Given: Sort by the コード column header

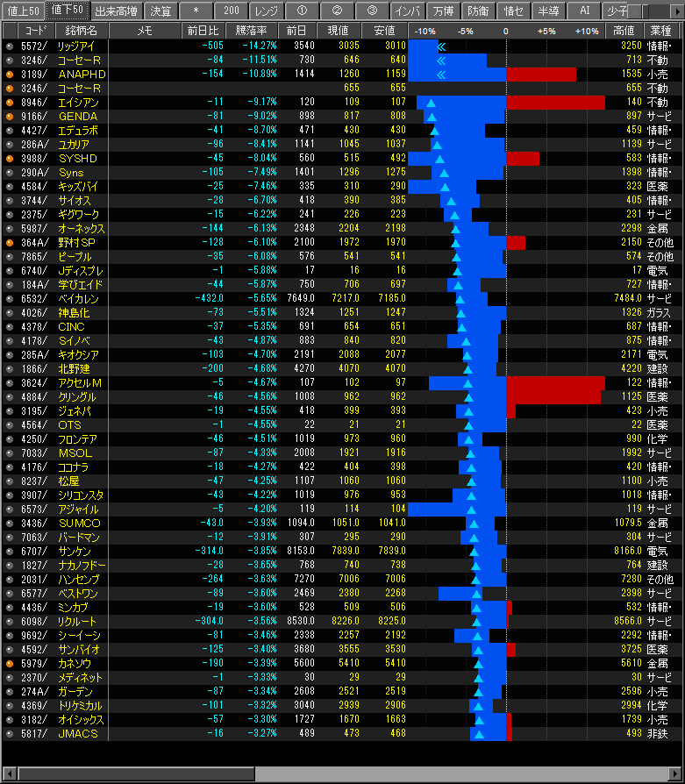Looking at the screenshot, I should tap(35, 31).
